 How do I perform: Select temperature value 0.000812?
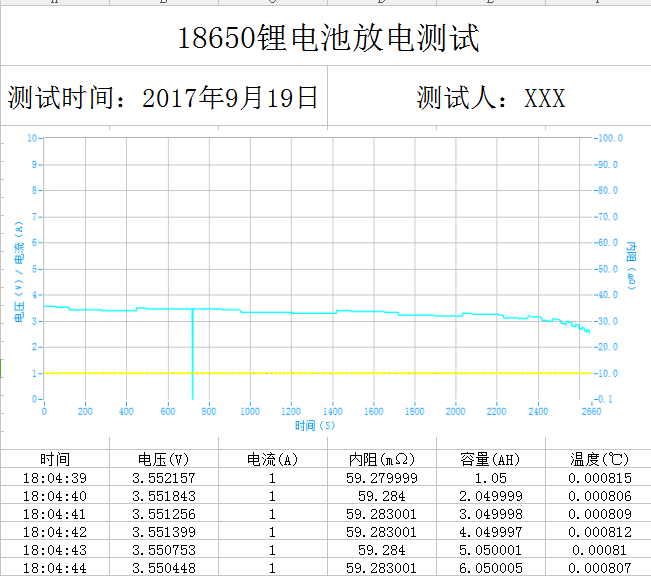coord(598,532)
